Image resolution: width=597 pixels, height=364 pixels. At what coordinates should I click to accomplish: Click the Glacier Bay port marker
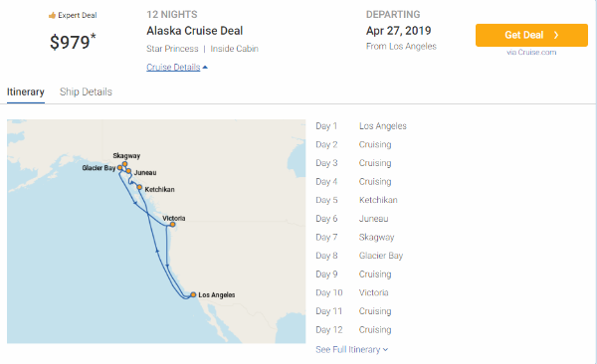coord(119,167)
